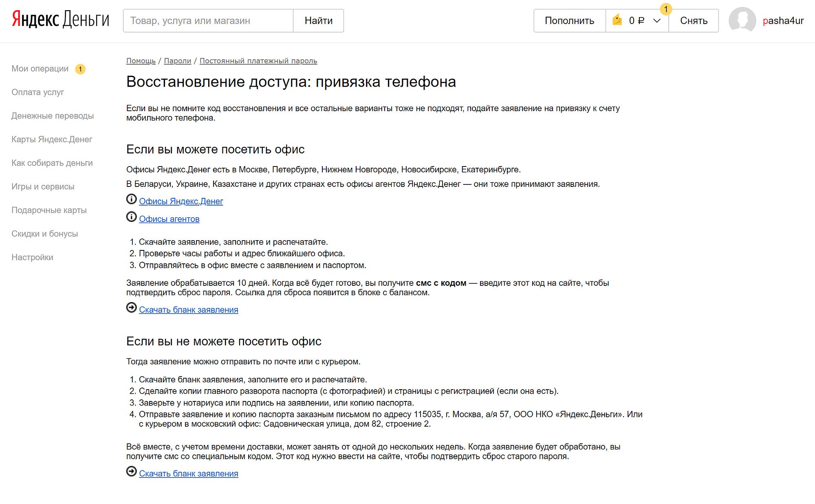Download form via first Скачать бланк заявления link
Viewport: 815px width, 504px height.
(189, 310)
